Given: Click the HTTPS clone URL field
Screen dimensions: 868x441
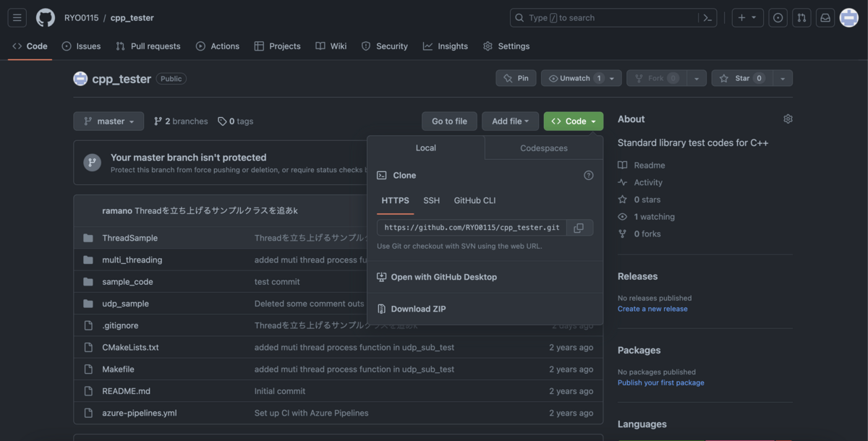Looking at the screenshot, I should 472,228.
